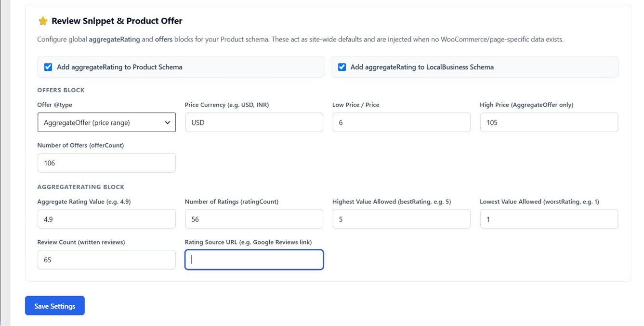Click the Number of Offers field showing 106

[106, 163]
